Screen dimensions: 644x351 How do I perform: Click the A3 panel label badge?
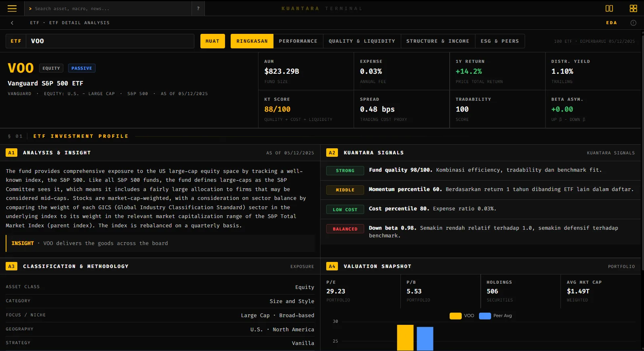(x=11, y=266)
